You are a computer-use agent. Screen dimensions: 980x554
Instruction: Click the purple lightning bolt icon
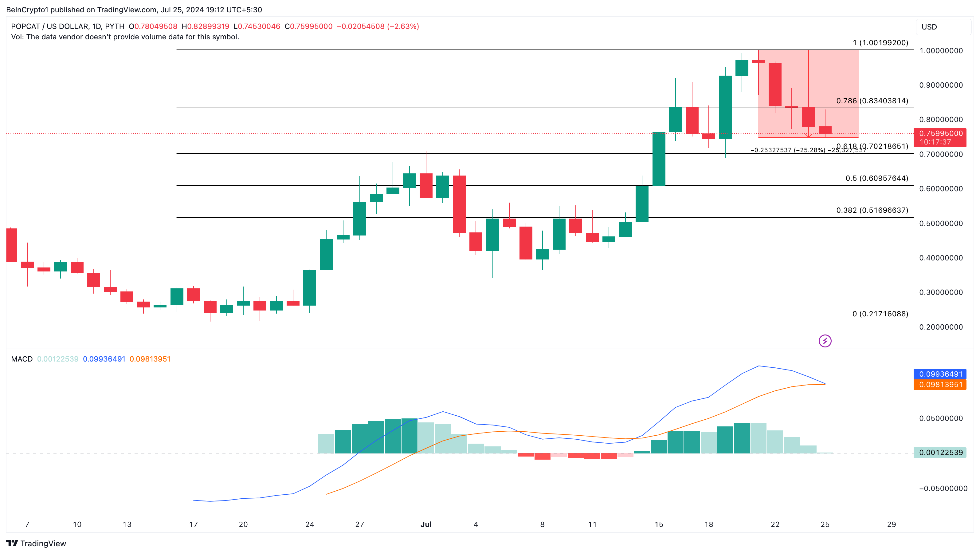point(825,341)
